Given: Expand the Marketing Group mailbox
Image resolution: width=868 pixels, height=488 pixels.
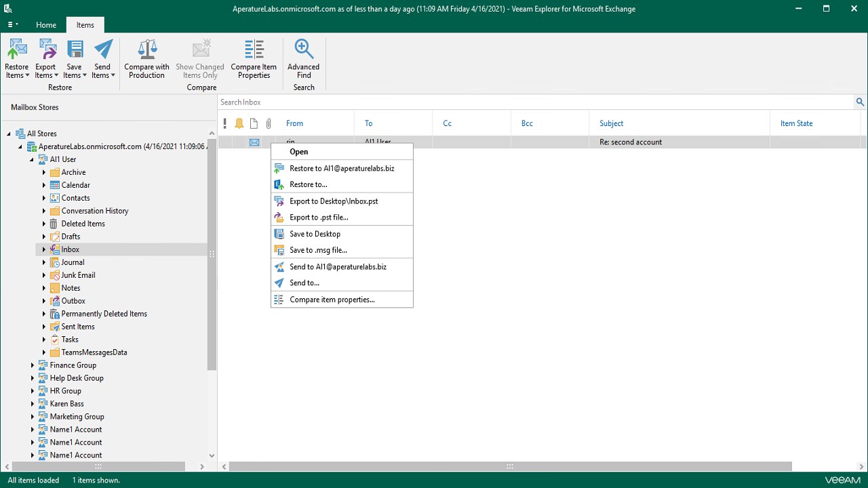Looking at the screenshot, I should pyautogui.click(x=33, y=417).
